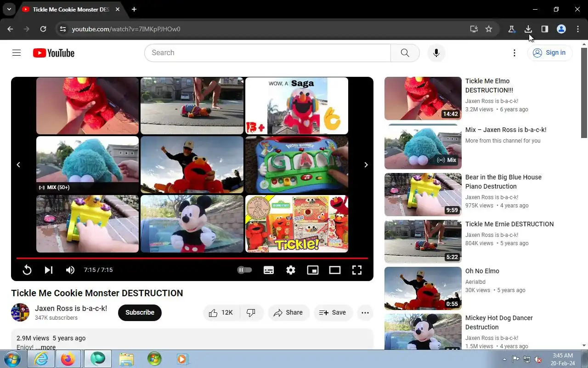Open the Saga Elmo end-screen thumbnail

(297, 106)
